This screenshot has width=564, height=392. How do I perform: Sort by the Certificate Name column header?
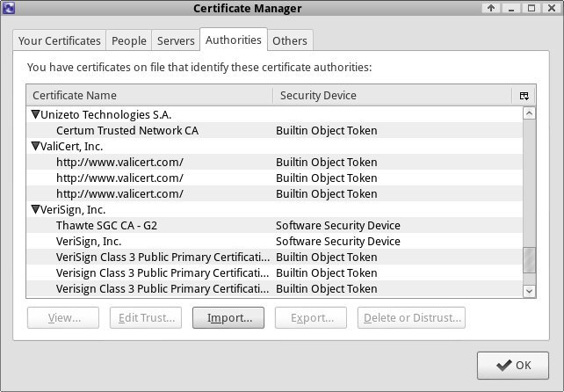tap(149, 96)
